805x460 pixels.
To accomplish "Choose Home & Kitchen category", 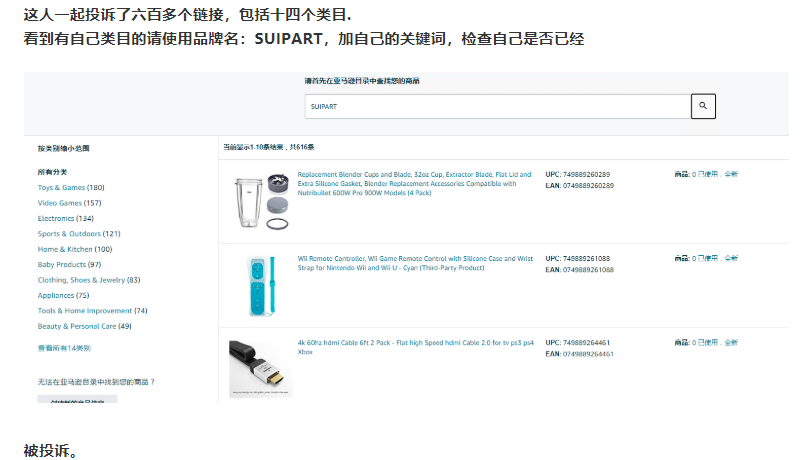I will [x=75, y=249].
